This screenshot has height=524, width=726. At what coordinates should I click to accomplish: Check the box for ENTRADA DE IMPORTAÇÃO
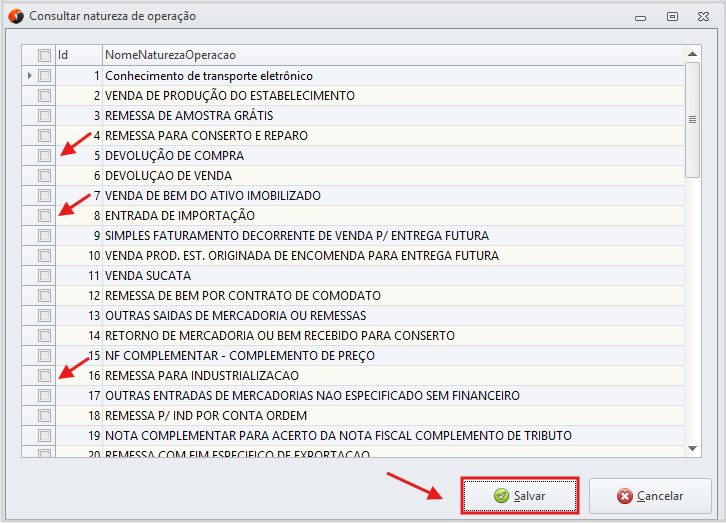coord(44,216)
